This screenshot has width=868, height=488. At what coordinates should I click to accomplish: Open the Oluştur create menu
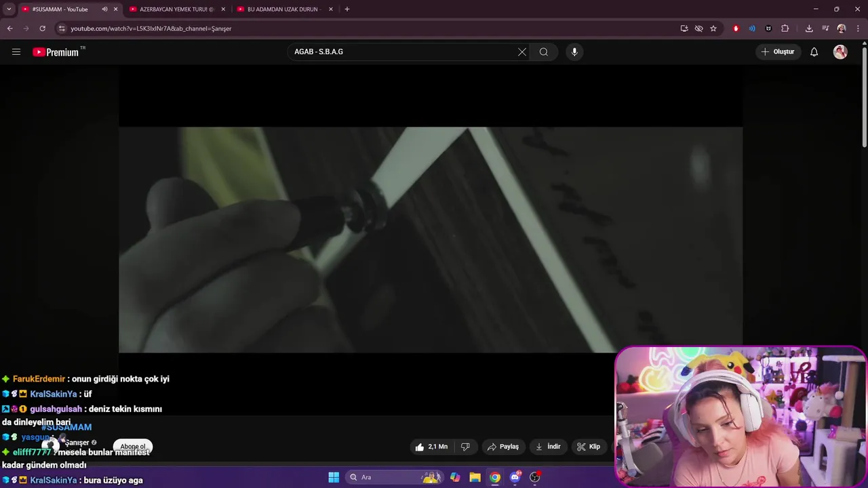click(778, 52)
